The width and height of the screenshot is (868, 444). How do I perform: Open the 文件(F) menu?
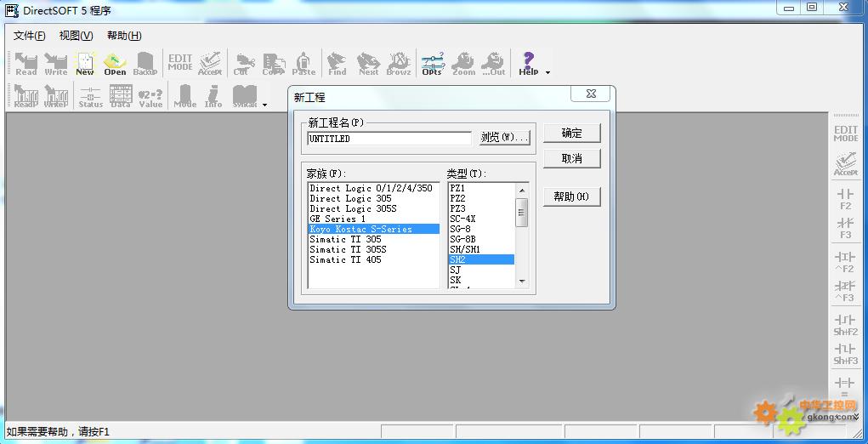pos(30,36)
